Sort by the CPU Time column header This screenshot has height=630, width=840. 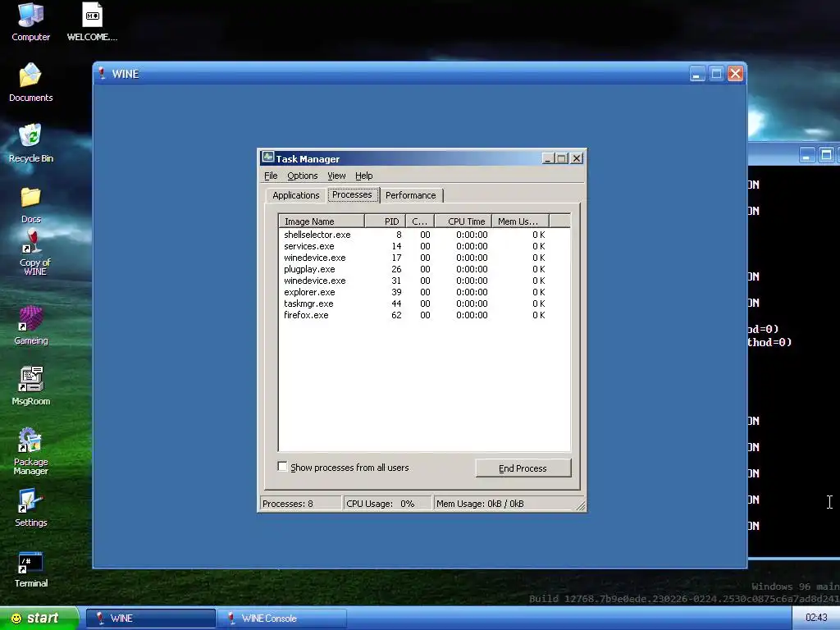tap(463, 221)
